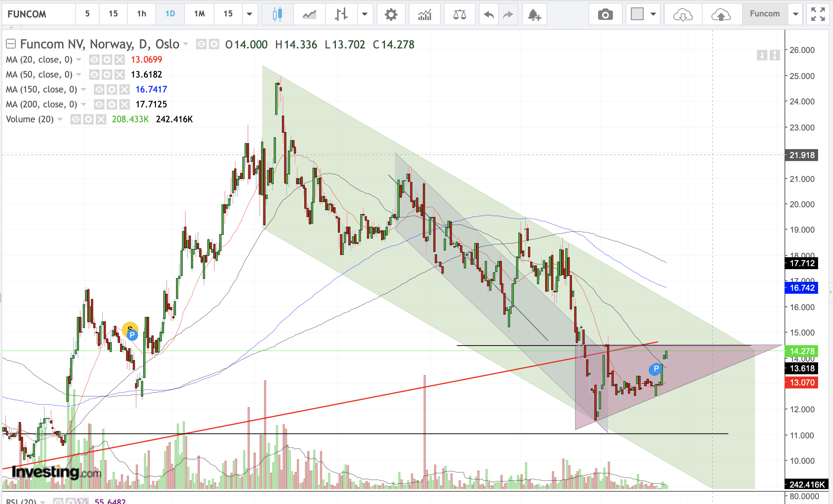Click the red 13.070 price label
This screenshot has width=833, height=504.
click(x=802, y=382)
